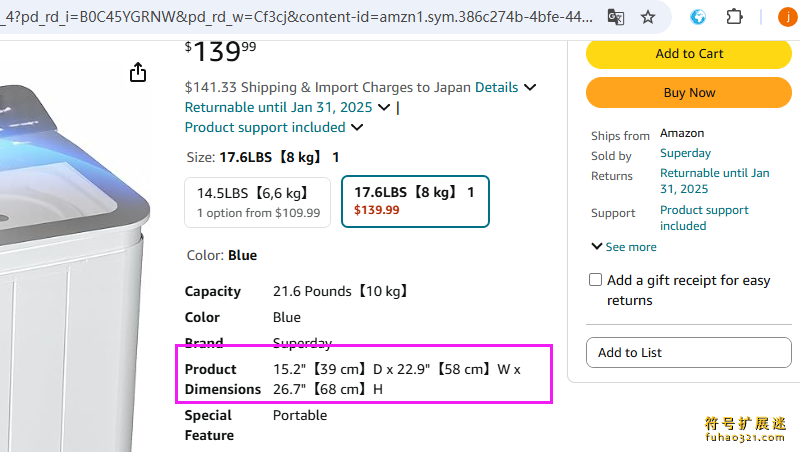Click the Buy Now button
The height and width of the screenshot is (452, 800).
tap(689, 92)
